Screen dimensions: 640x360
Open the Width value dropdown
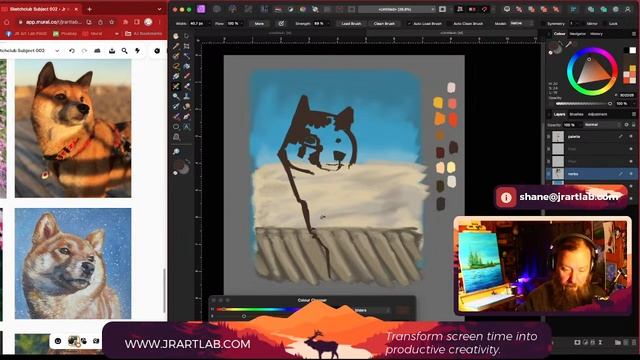click(209, 24)
